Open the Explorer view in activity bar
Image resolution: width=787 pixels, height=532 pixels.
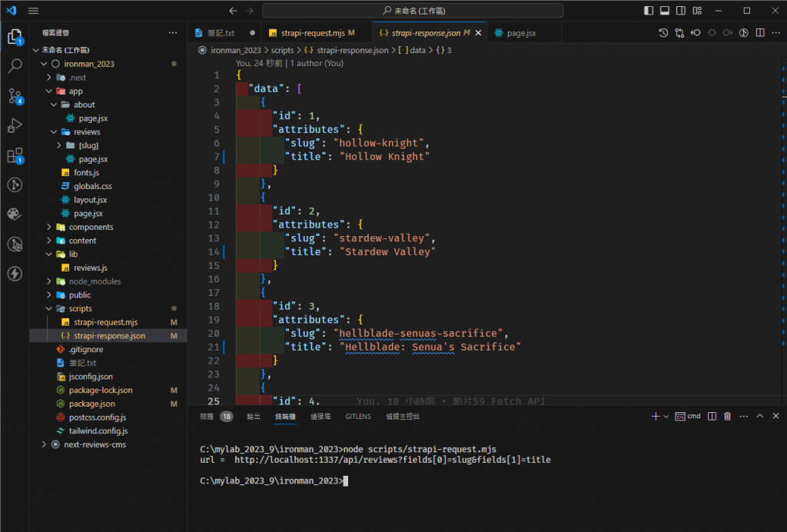click(15, 37)
